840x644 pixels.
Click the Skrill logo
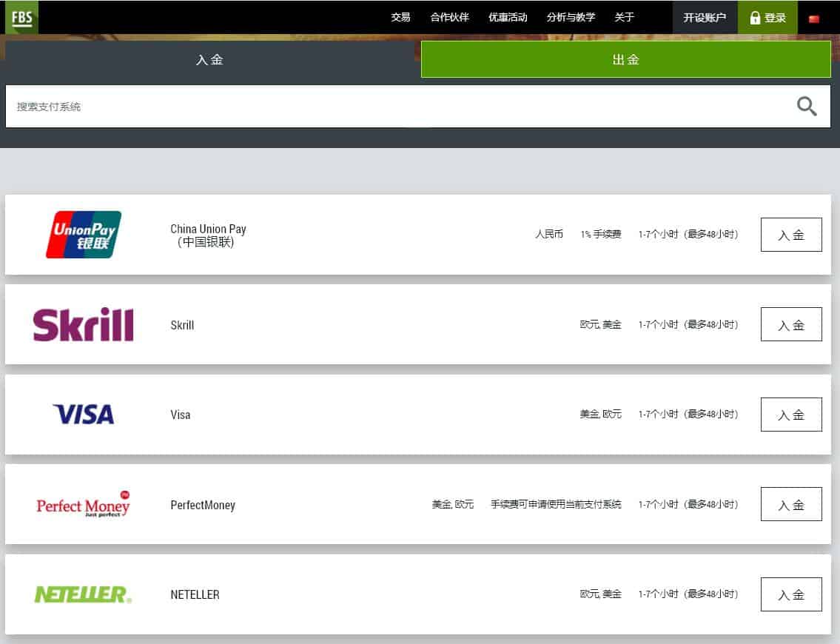[x=83, y=325]
